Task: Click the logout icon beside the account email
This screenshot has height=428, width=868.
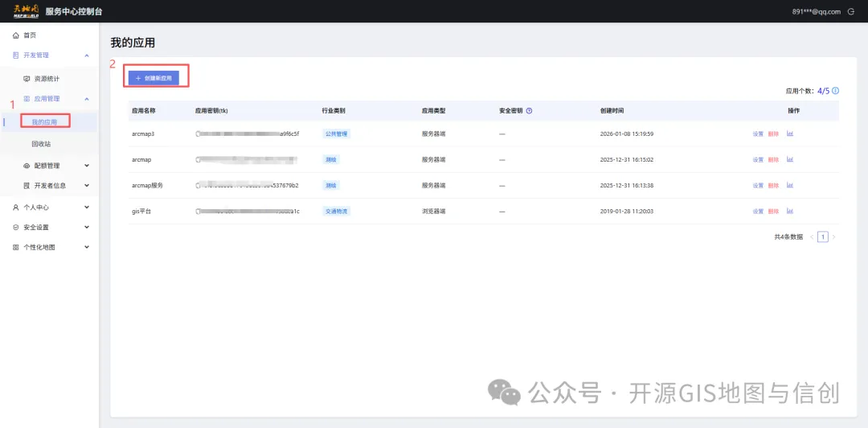Action: (x=851, y=11)
